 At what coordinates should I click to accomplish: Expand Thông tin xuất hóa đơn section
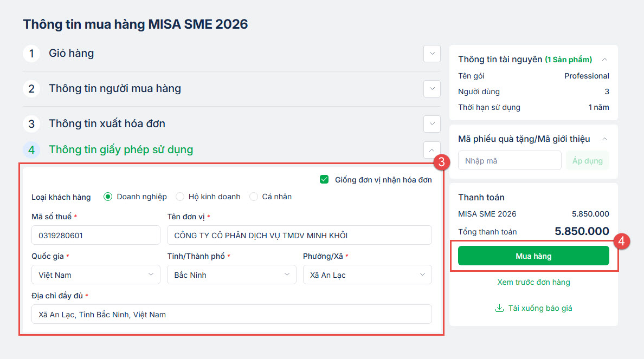click(432, 124)
